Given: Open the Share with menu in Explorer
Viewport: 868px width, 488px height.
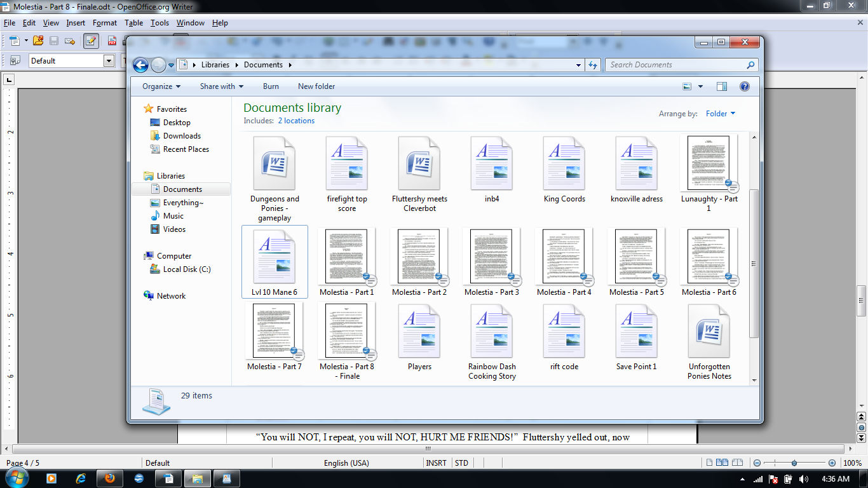Looking at the screenshot, I should tap(222, 86).
